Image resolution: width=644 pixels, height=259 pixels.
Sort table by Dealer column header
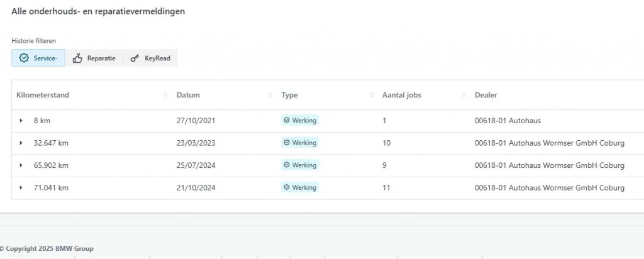tap(486, 95)
